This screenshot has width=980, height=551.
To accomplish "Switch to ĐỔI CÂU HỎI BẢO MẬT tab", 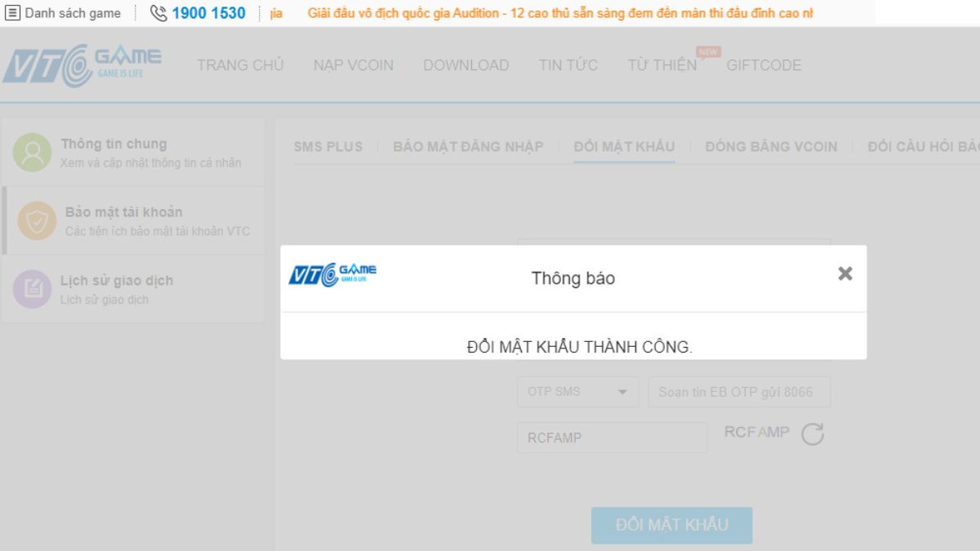I will (924, 147).
